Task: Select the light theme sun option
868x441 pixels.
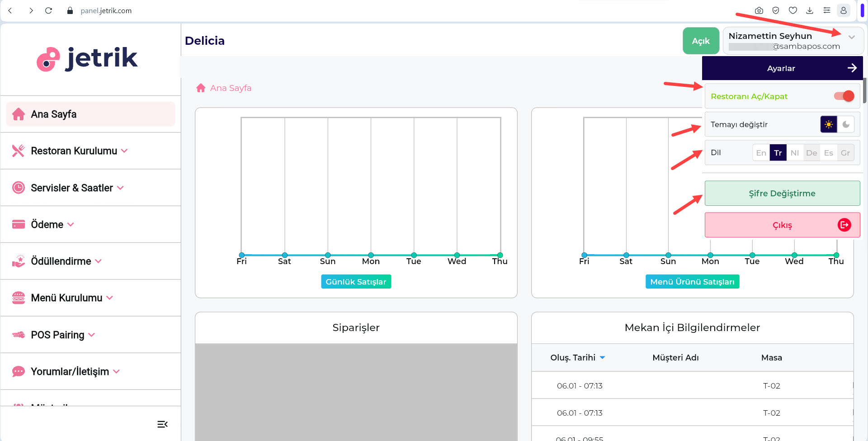Action: (828, 124)
